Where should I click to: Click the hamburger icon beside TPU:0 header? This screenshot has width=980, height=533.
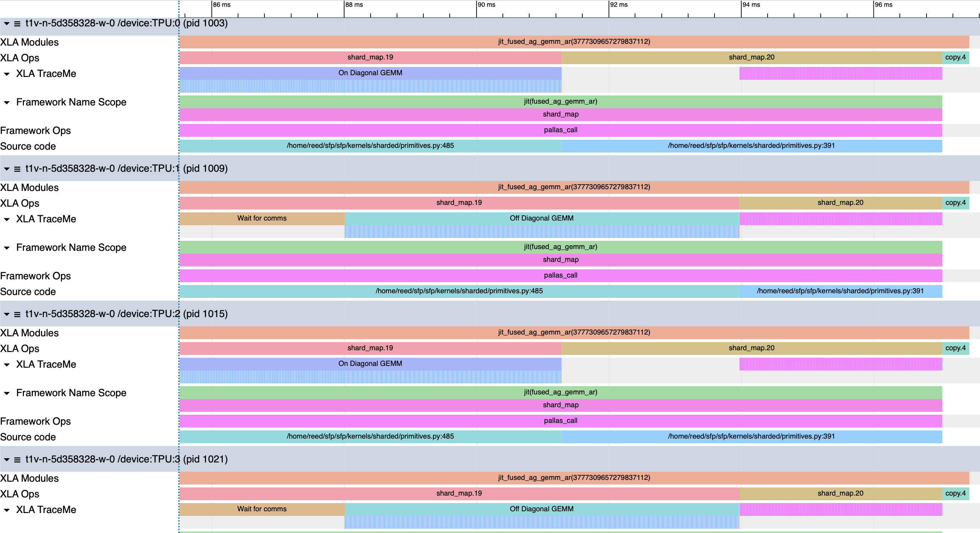(17, 24)
